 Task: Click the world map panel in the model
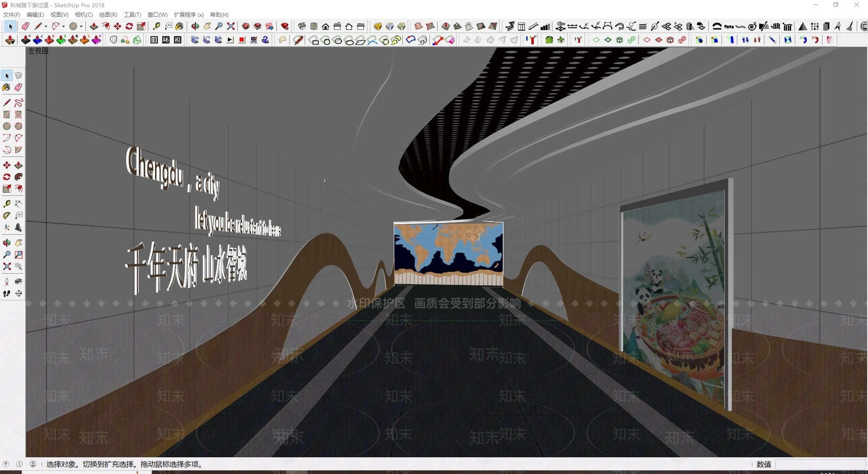pyautogui.click(x=449, y=254)
